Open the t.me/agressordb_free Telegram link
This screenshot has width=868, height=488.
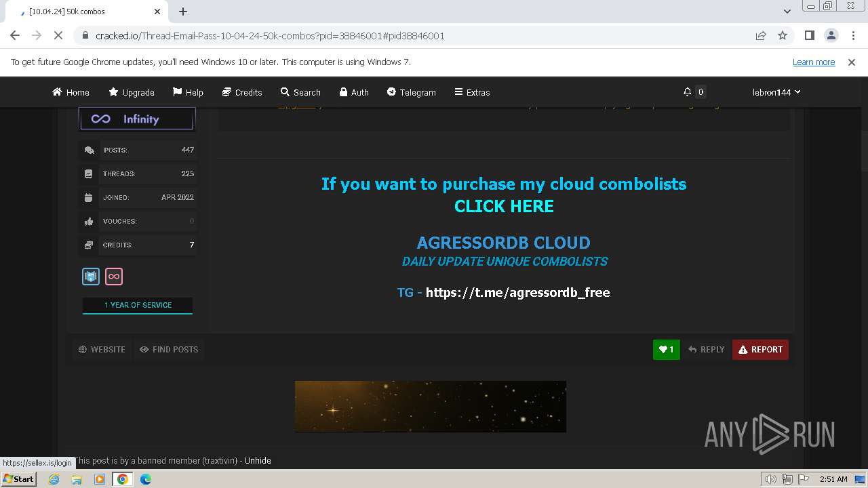pos(517,292)
